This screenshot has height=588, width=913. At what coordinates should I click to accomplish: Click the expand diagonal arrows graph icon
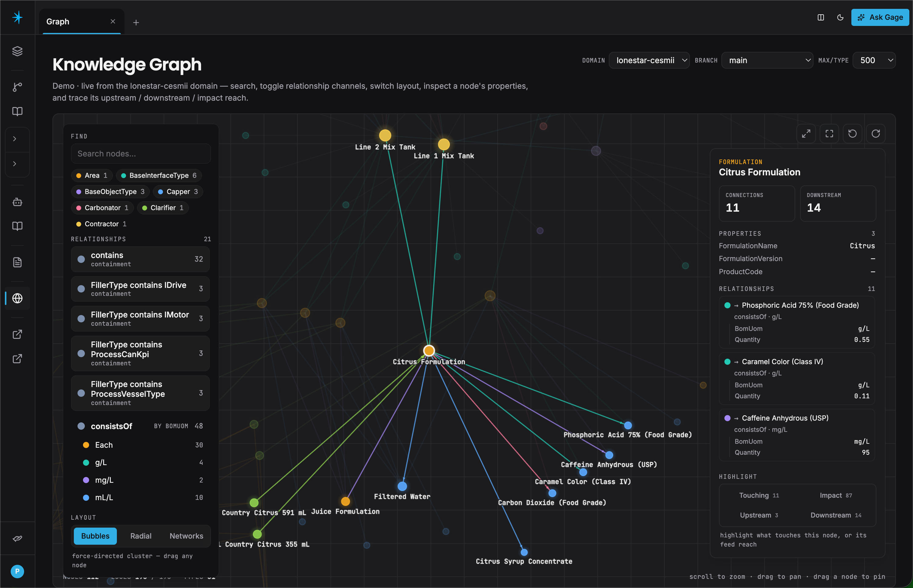[x=806, y=134]
